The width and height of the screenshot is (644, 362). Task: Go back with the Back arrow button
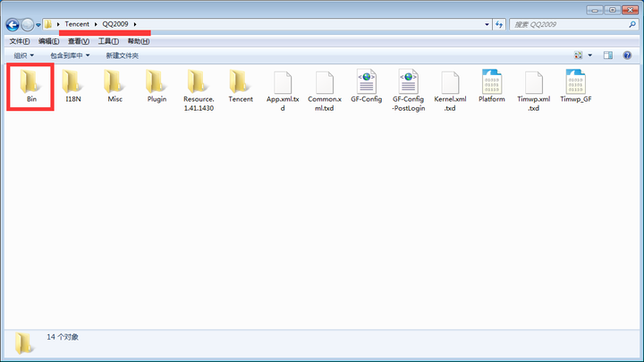pyautogui.click(x=13, y=25)
